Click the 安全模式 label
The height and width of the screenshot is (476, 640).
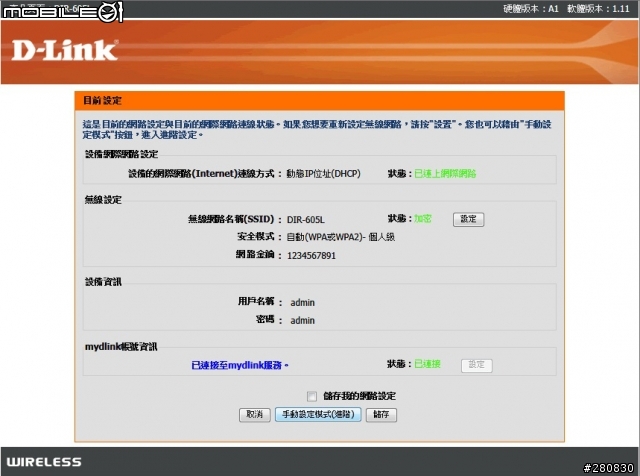[x=255, y=236]
